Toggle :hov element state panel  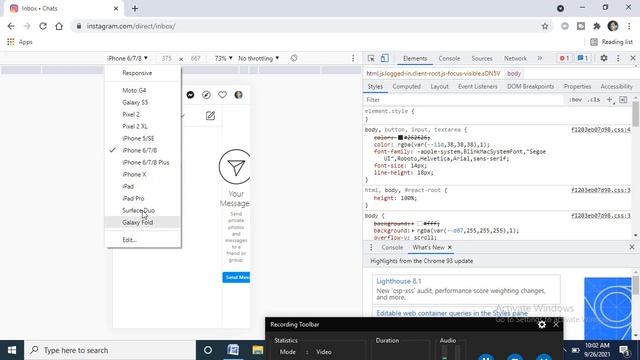(x=575, y=100)
